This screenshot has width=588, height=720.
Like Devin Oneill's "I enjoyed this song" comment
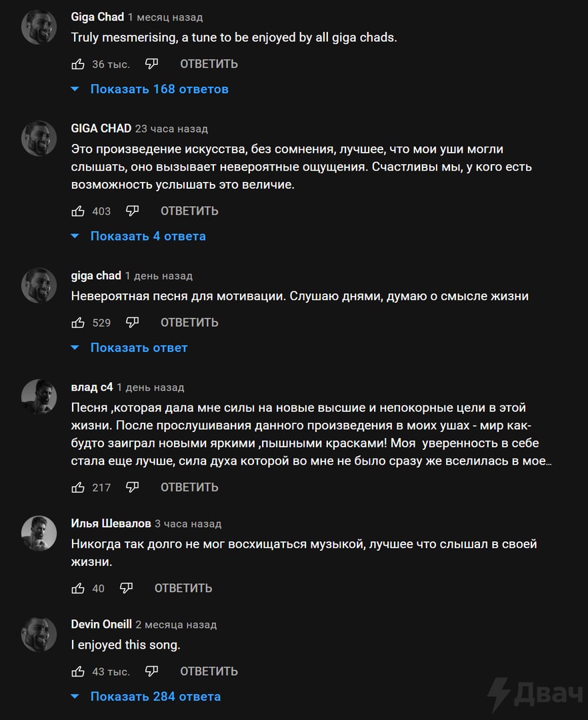click(78, 671)
